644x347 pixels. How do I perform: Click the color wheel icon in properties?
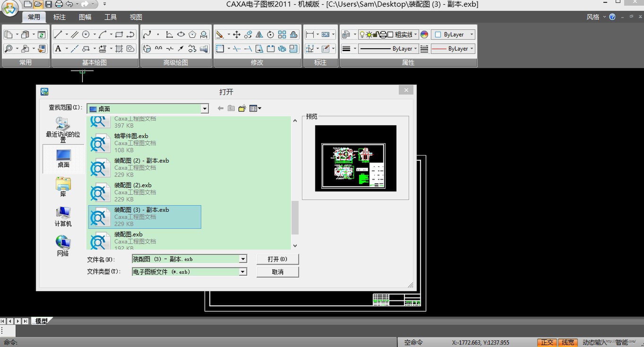424,34
